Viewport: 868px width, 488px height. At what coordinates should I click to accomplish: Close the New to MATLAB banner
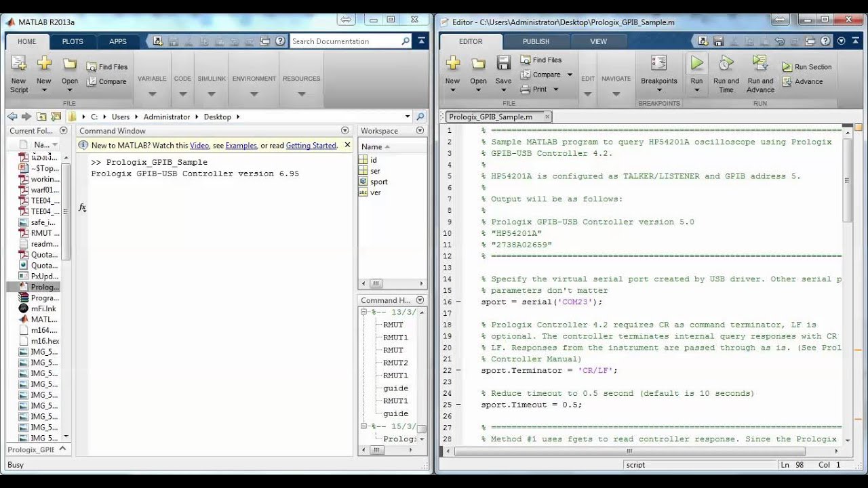[348, 145]
